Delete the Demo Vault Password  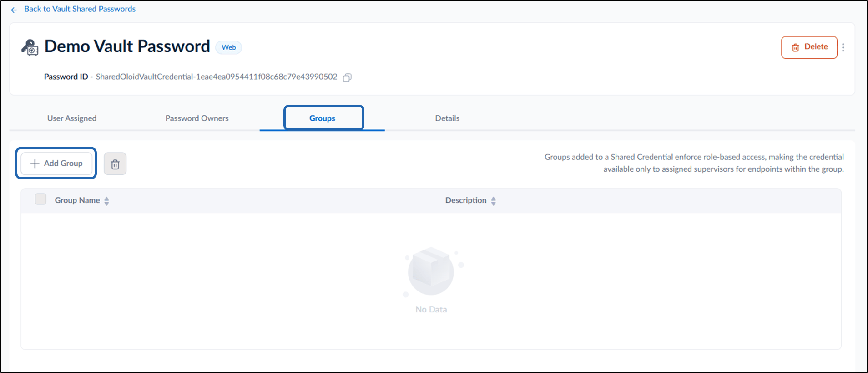[x=809, y=47]
